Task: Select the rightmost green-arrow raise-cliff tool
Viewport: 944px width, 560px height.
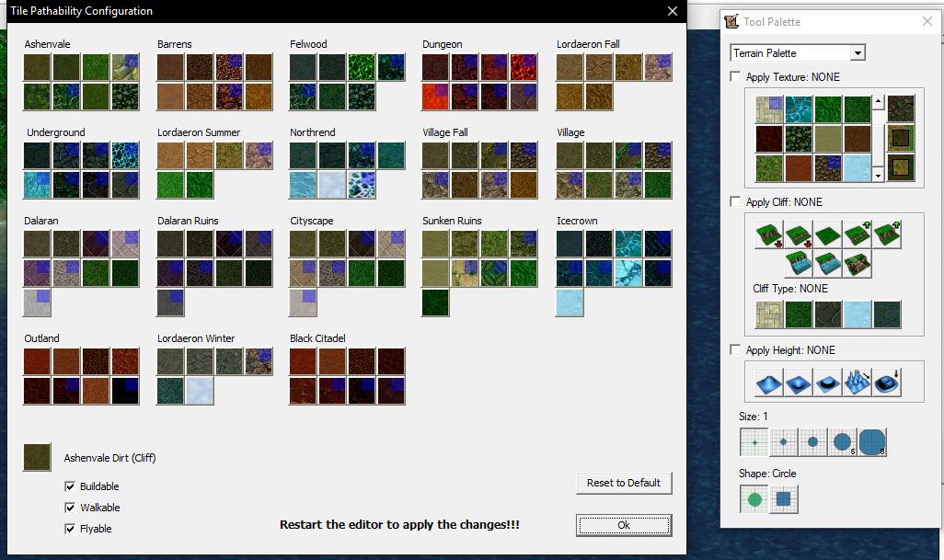Action: coord(887,234)
